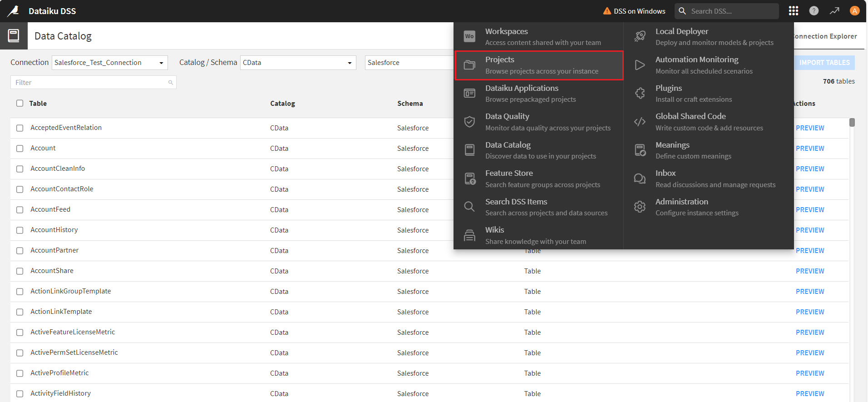This screenshot has width=868, height=402.
Task: Click the Global Shared Code icon
Action: 640,122
